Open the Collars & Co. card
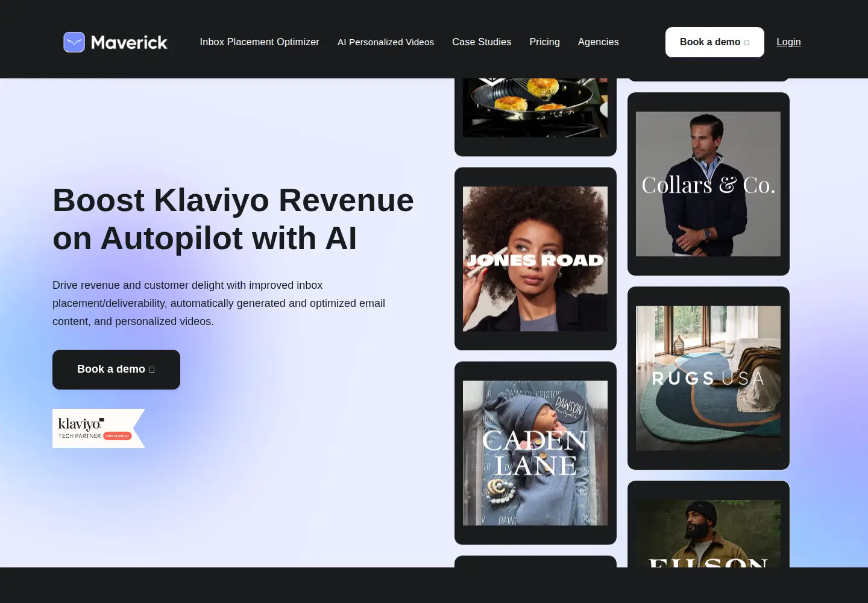This screenshot has height=603, width=868. coord(708,184)
